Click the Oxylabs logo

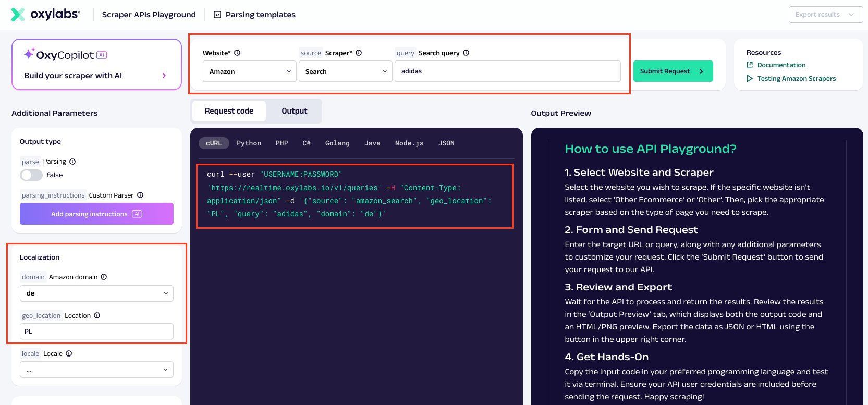[46, 14]
